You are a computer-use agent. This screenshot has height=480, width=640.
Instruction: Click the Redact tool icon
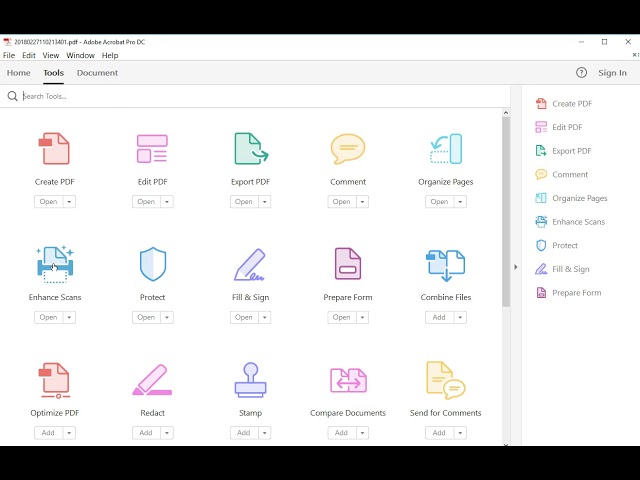pos(152,380)
